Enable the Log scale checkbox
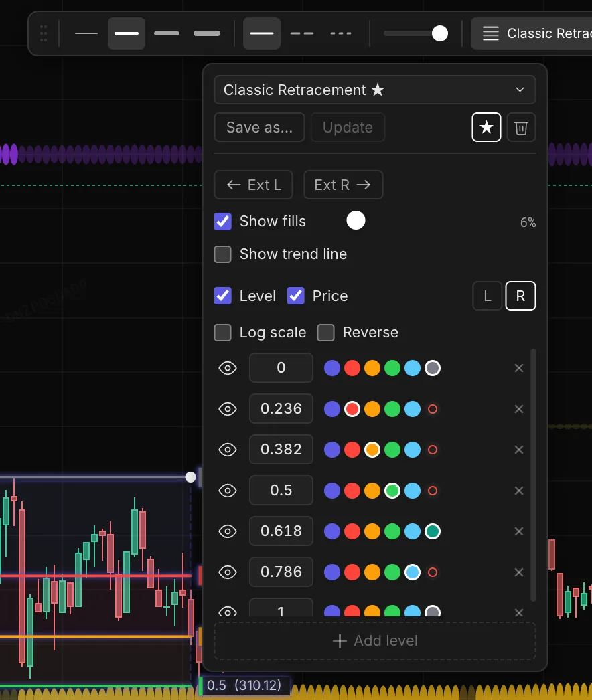This screenshot has width=592, height=700. (223, 333)
